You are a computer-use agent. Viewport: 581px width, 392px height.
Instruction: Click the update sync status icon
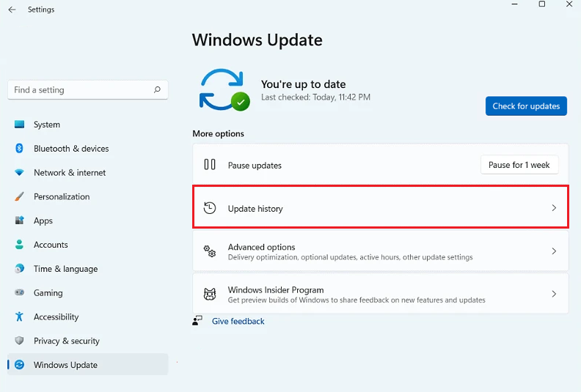[224, 89]
